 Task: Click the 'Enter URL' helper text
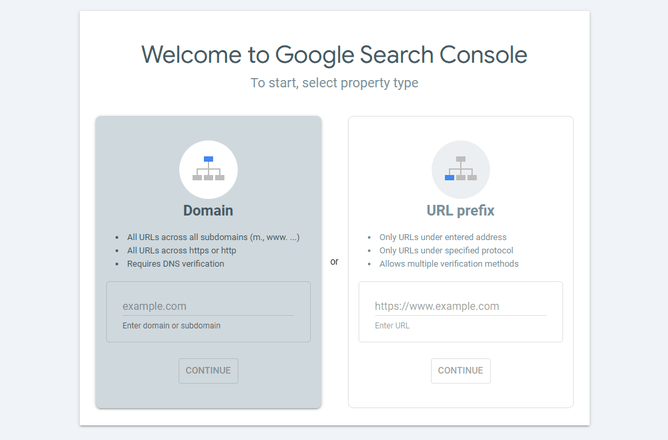point(392,326)
